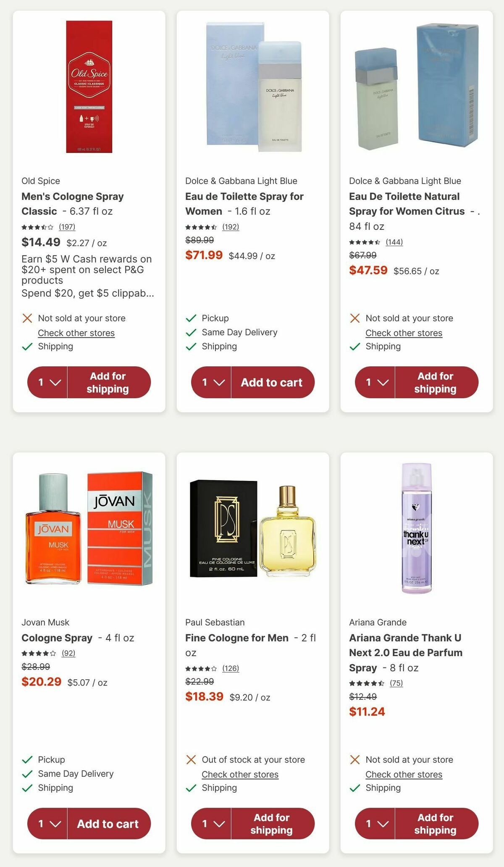Click the green Pickup checkmark on Jovan Musk card
The image size is (504, 867).
pyautogui.click(x=27, y=759)
